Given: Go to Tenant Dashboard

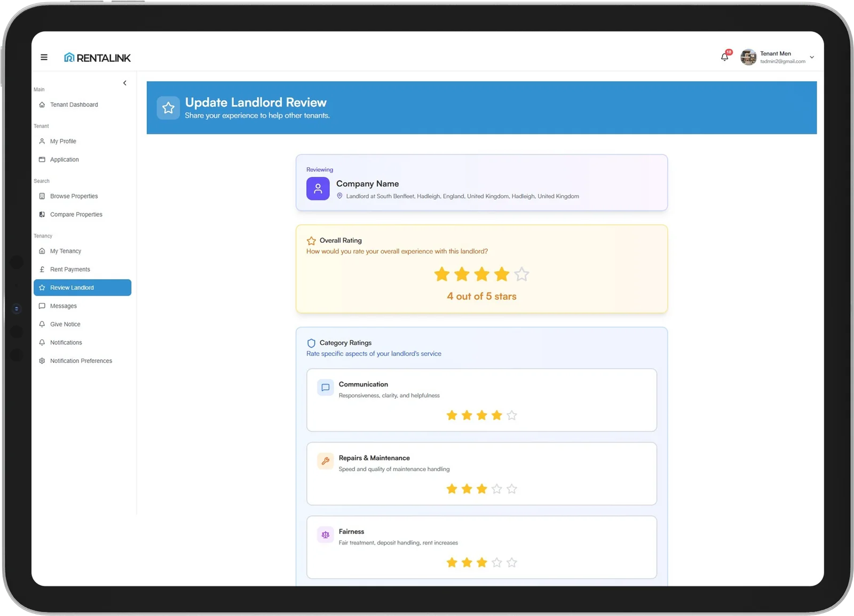Looking at the screenshot, I should pyautogui.click(x=82, y=105).
